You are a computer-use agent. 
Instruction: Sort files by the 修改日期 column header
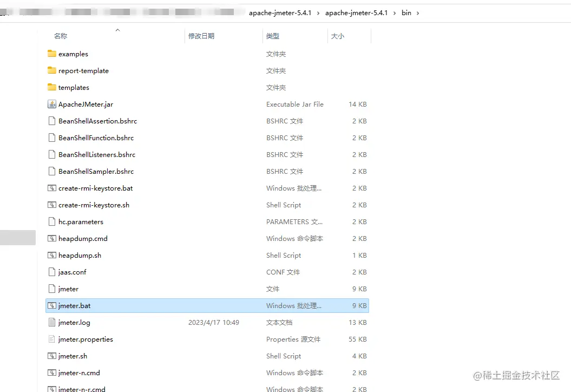click(201, 36)
